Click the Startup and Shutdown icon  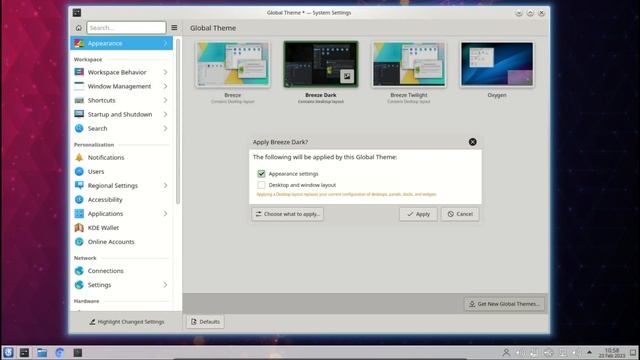79,114
